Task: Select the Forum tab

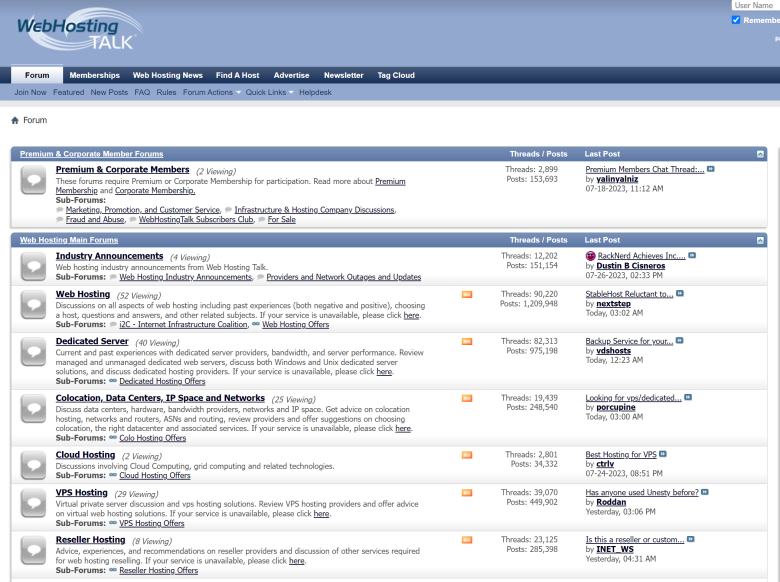Action: point(37,75)
